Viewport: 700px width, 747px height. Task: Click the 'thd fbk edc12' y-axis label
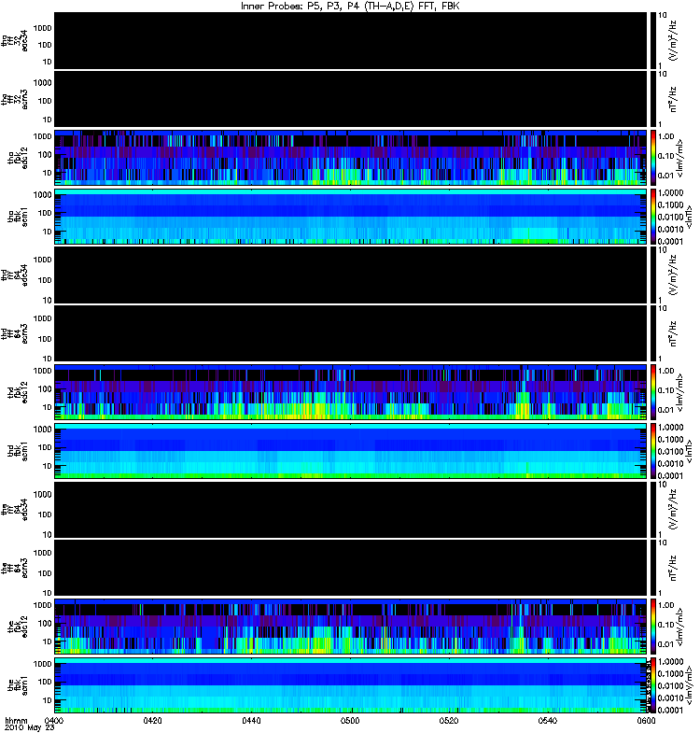click(18, 392)
